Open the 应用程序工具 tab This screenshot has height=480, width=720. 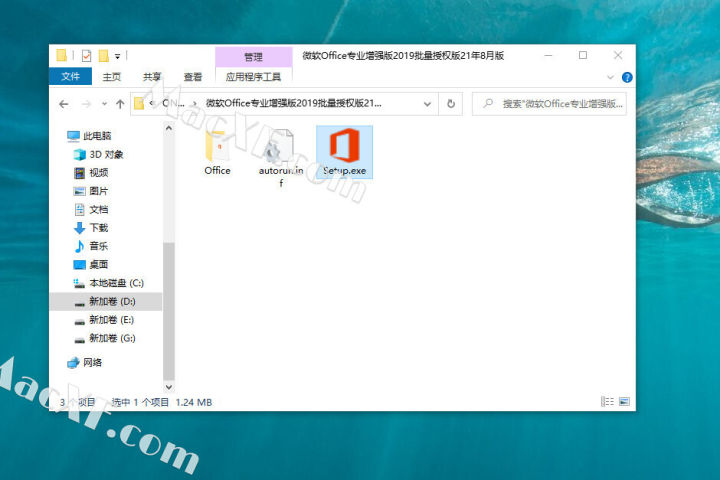click(x=253, y=77)
